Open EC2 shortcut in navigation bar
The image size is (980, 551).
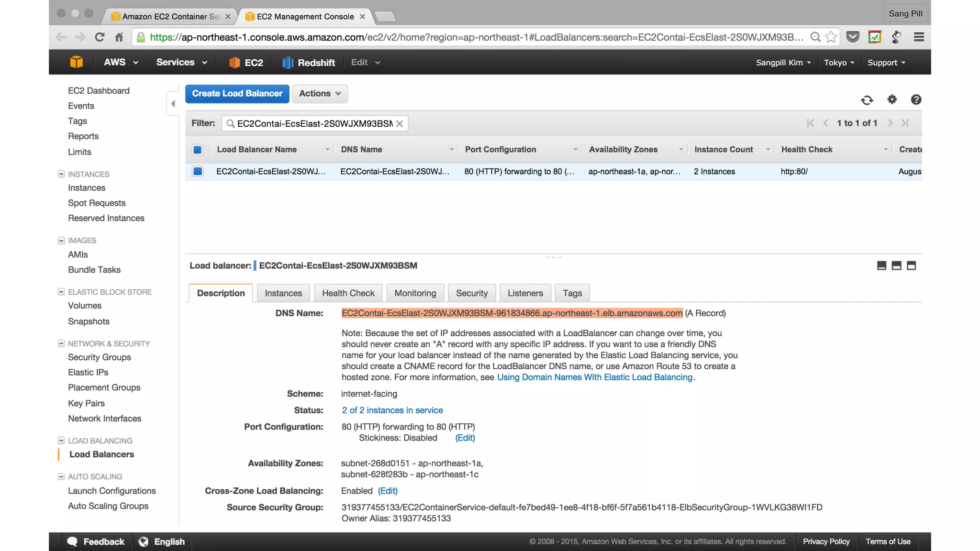[246, 63]
